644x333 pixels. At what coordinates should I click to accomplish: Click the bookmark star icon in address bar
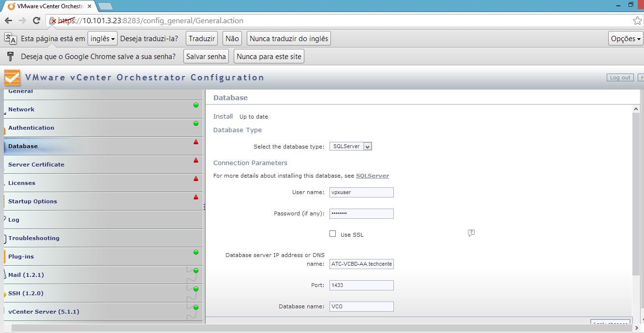tap(637, 21)
